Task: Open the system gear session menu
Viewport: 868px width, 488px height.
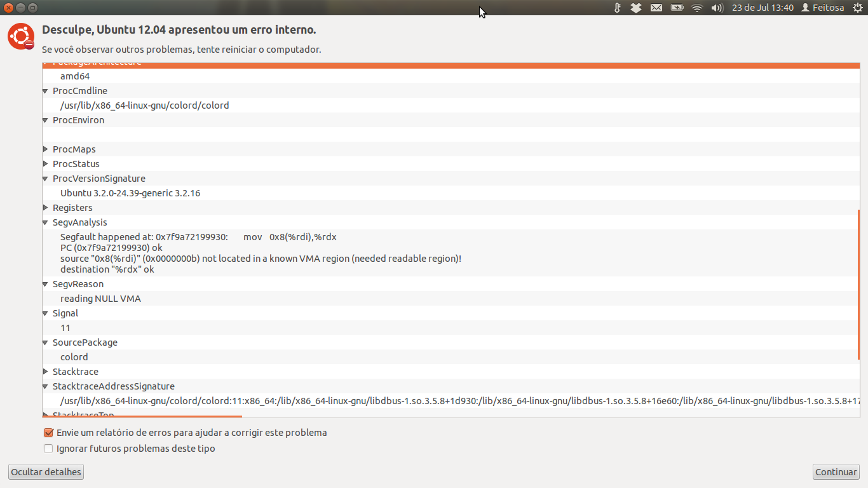Action: click(857, 8)
